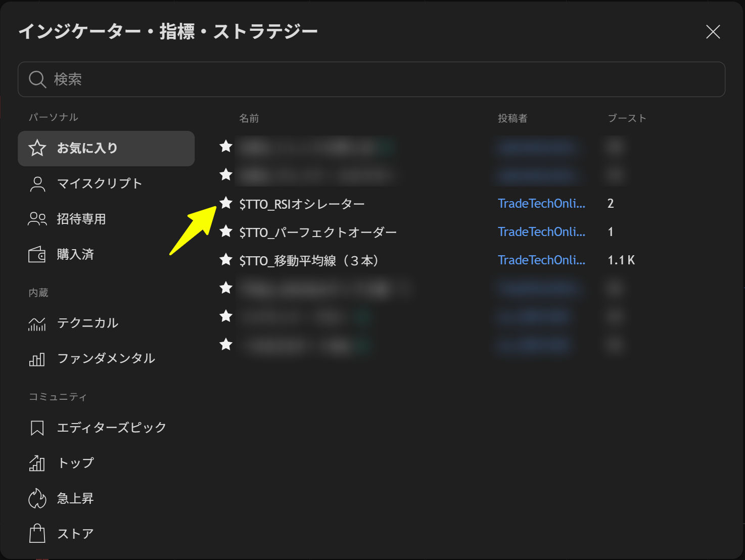This screenshot has width=745, height=560.
Task: Show the テクニカル built-in indicators
Action: point(106,323)
